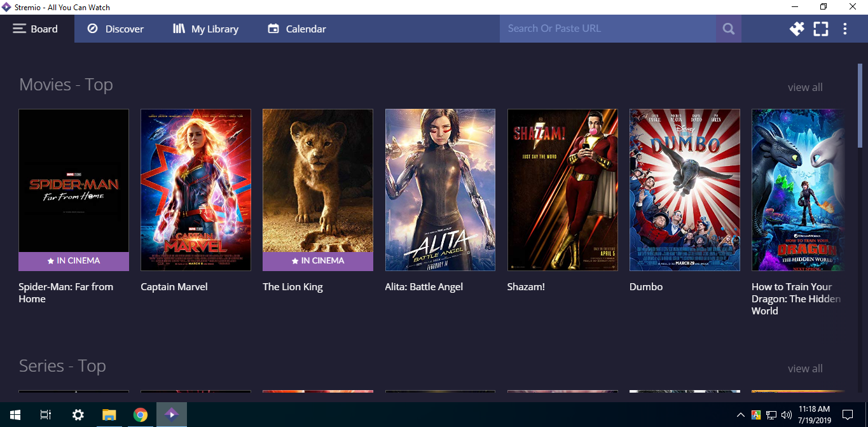868x427 pixels.
Task: Click the Series - Top heading
Action: [62, 366]
